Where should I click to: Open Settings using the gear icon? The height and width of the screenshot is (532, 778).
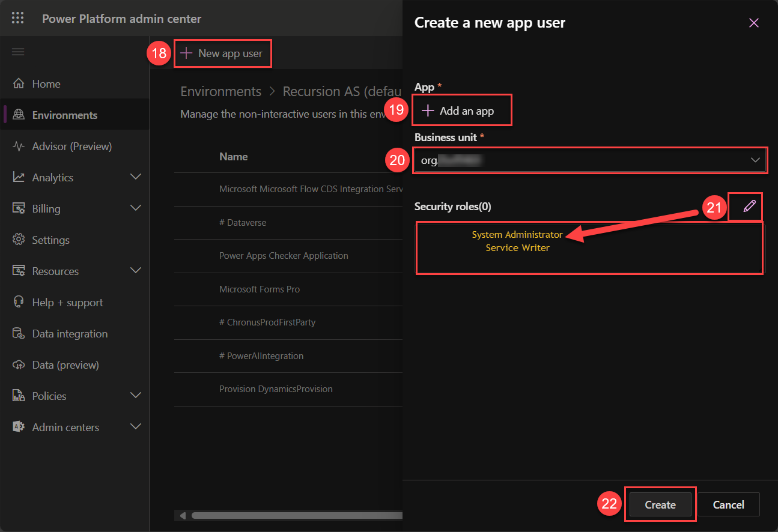click(17, 240)
